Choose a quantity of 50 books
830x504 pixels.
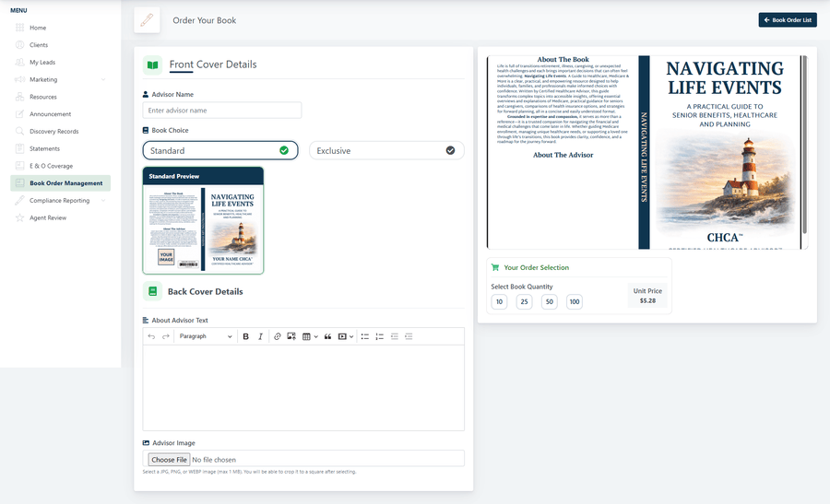pos(550,302)
